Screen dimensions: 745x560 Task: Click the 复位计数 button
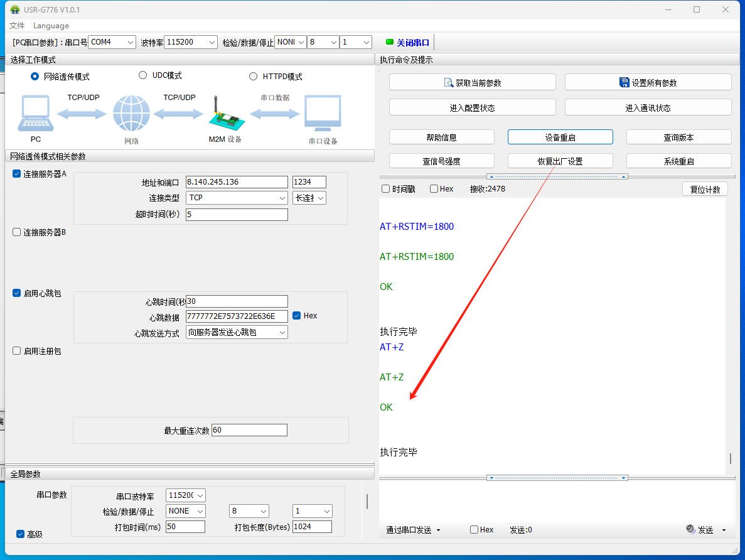[705, 190]
